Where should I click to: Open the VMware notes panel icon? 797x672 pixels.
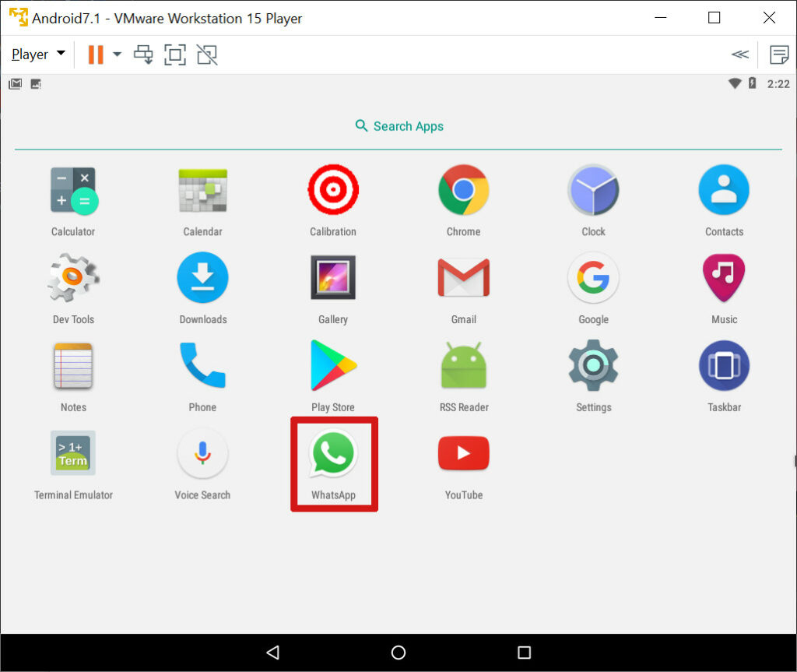(779, 55)
